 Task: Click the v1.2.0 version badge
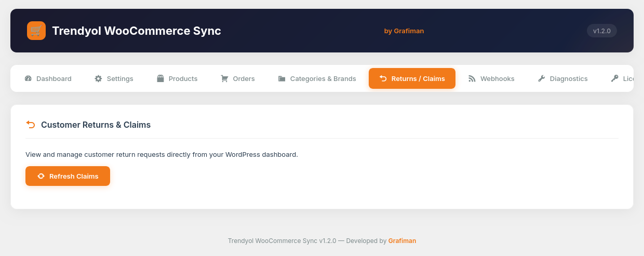tap(602, 31)
